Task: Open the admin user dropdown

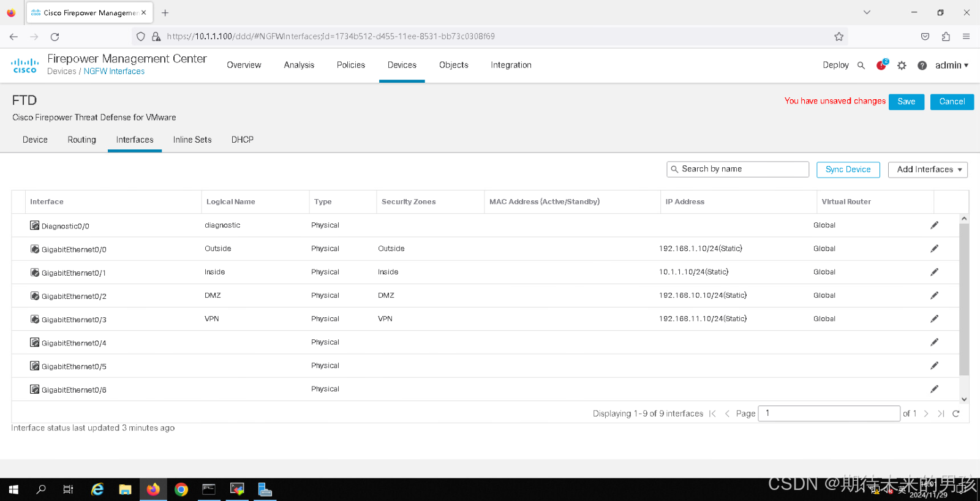Action: [x=951, y=66]
